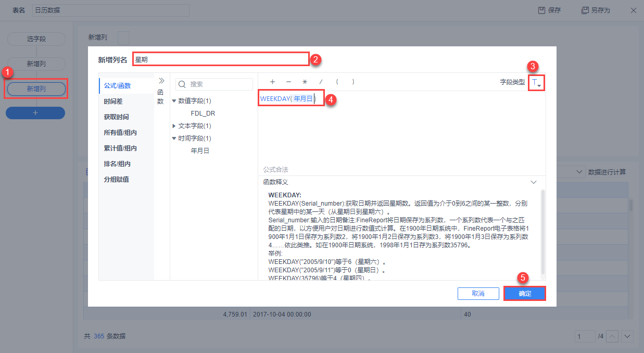
Task: Click the first 新增列 step
Action: click(36, 64)
